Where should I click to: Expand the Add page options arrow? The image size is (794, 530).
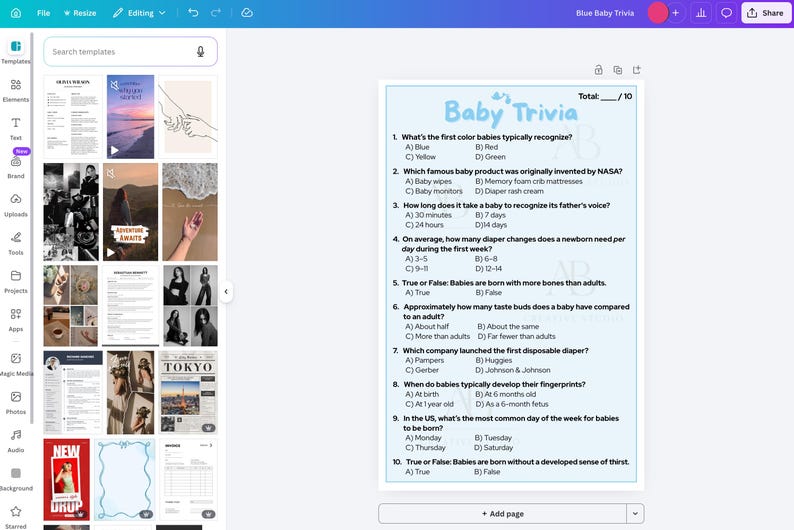[635, 513]
